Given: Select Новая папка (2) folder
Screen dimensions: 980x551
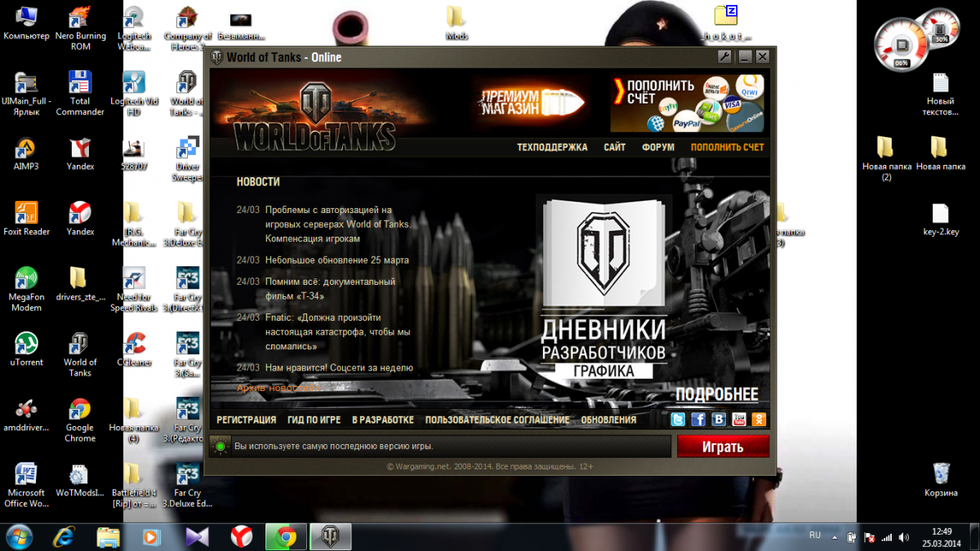Looking at the screenshot, I should tap(886, 159).
